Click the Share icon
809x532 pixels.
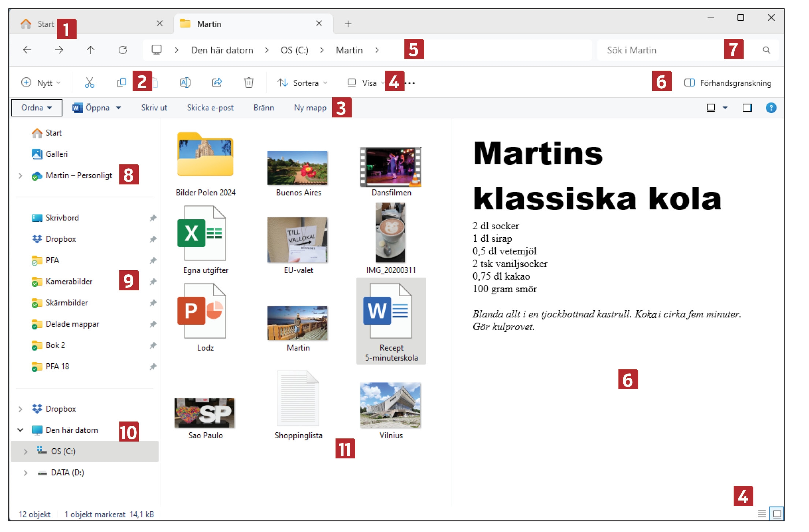[217, 82]
